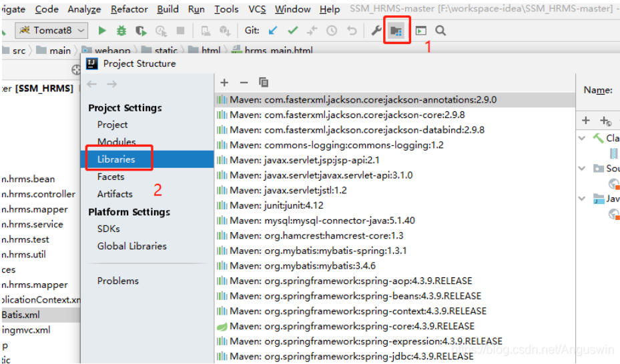This screenshot has width=620, height=364.
Task: Open the VCS menu
Action: [257, 9]
